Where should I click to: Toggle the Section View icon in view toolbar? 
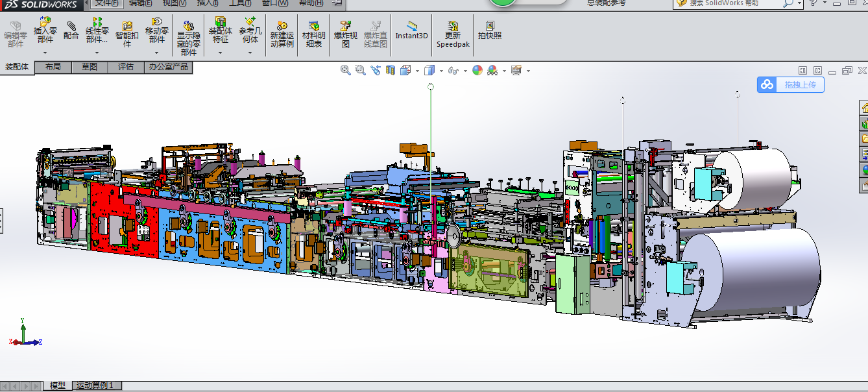(391, 70)
